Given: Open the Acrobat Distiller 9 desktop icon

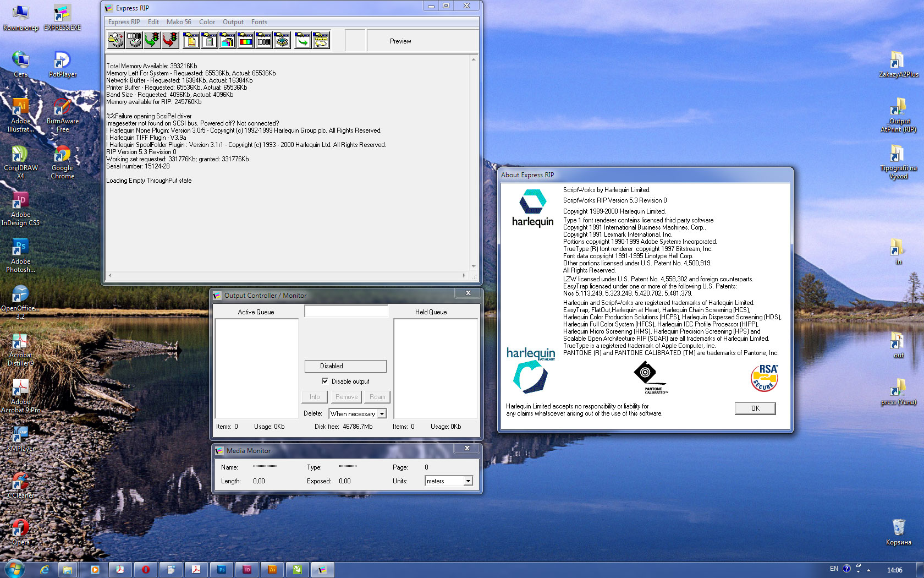Looking at the screenshot, I should coord(20,350).
